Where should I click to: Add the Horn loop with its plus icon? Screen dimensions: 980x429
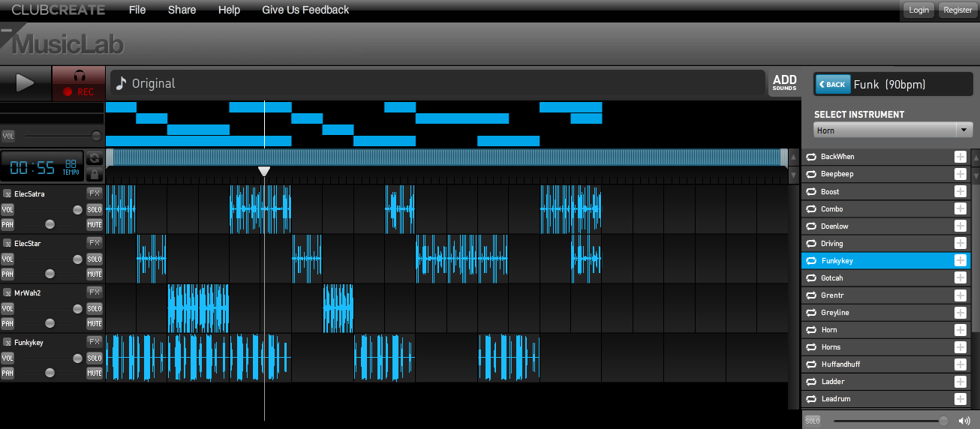960,329
